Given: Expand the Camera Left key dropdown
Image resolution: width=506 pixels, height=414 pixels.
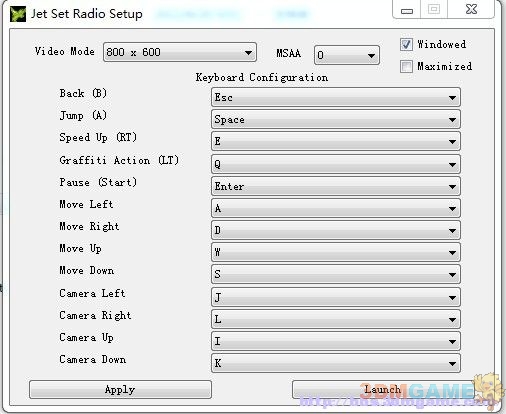Looking at the screenshot, I should pyautogui.click(x=336, y=297).
